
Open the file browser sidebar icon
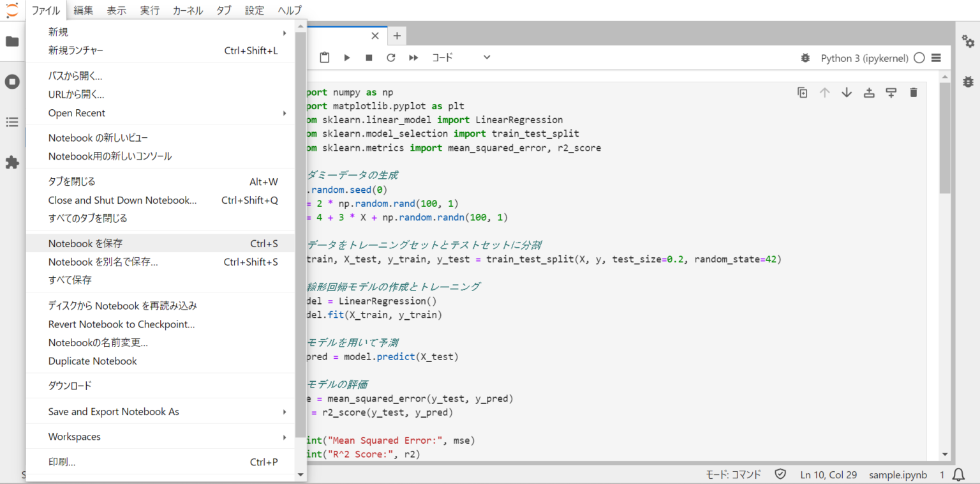[12, 42]
